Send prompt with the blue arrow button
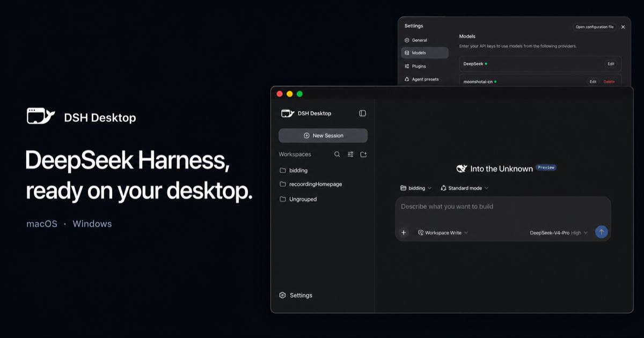Screen dimensions: 644x338 (602, 232)
